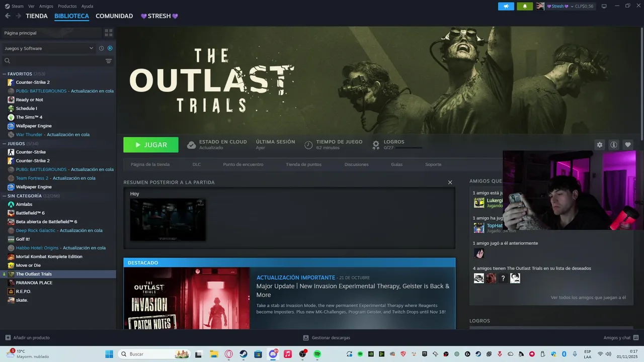Viewport: 644px width, 362px height.
Task: Open Página de la tienda link
Action: 150,164
